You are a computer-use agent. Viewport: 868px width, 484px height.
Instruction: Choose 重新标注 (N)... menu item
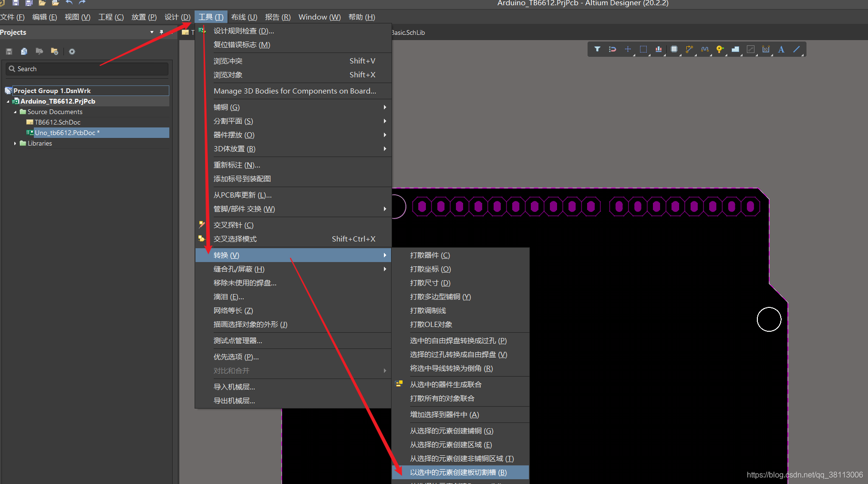point(293,165)
